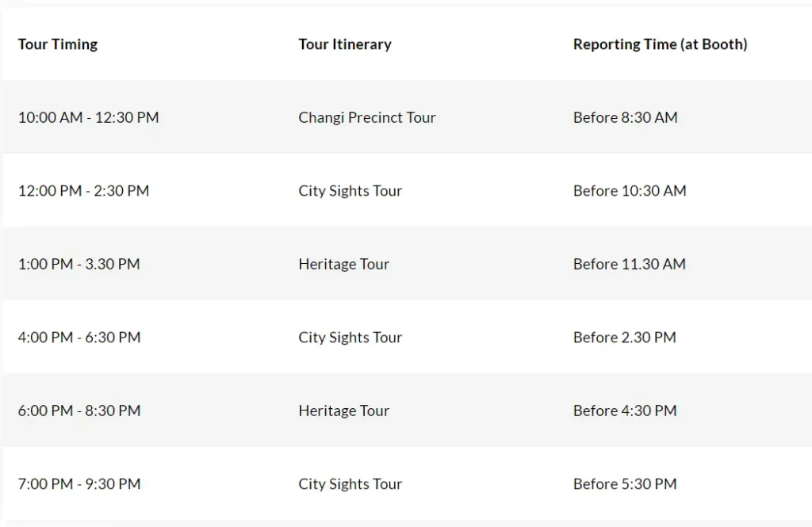Click Heritage Tour in 1:00 PM row
The image size is (812, 527).
(x=344, y=264)
